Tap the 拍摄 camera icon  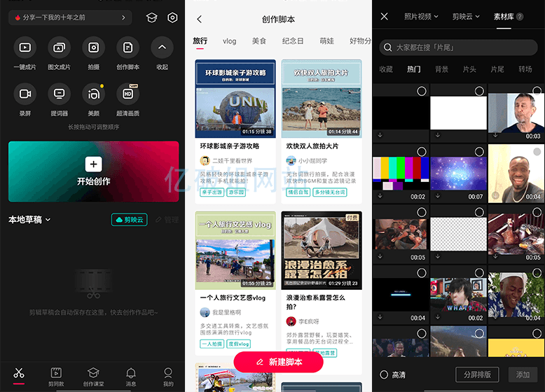[x=93, y=48]
